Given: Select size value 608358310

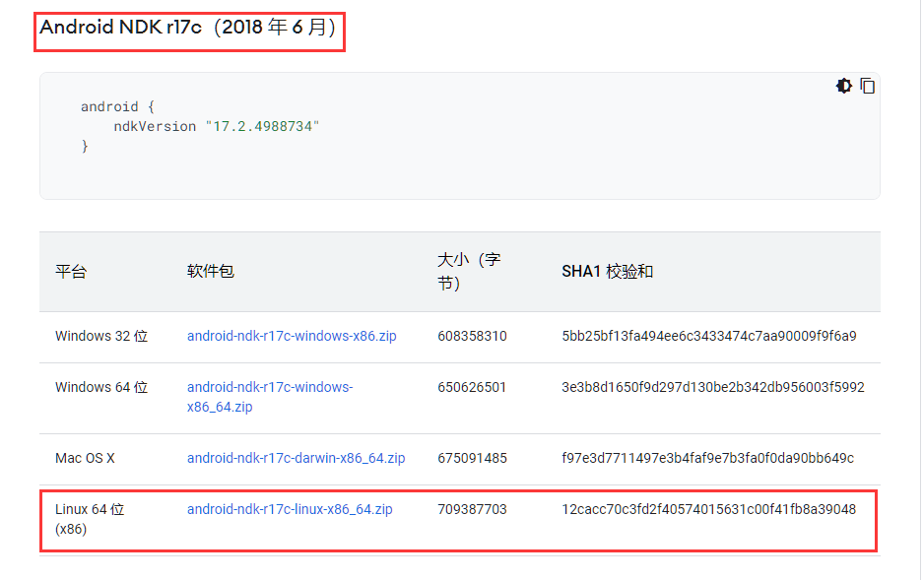Looking at the screenshot, I should (x=472, y=336).
